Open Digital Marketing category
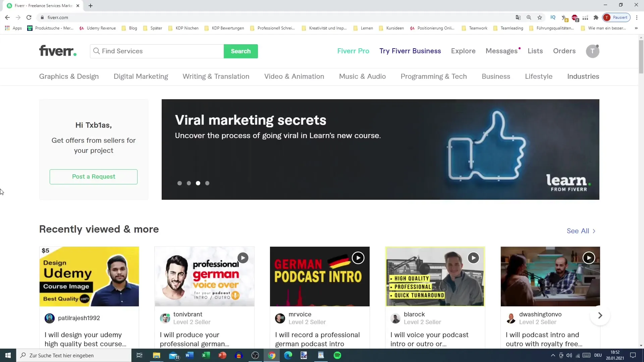The image size is (644, 362). (141, 76)
